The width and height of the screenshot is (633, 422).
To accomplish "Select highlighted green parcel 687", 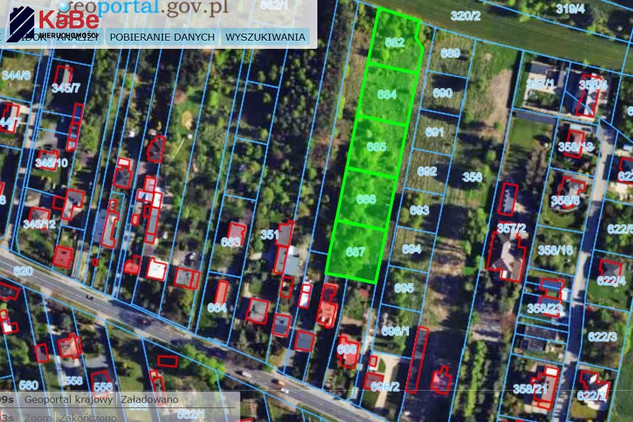I will (x=355, y=251).
